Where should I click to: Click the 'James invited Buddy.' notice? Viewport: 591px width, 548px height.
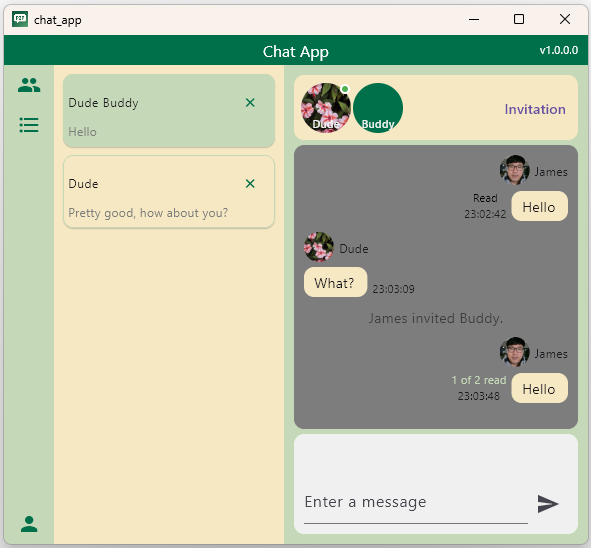[436, 318]
